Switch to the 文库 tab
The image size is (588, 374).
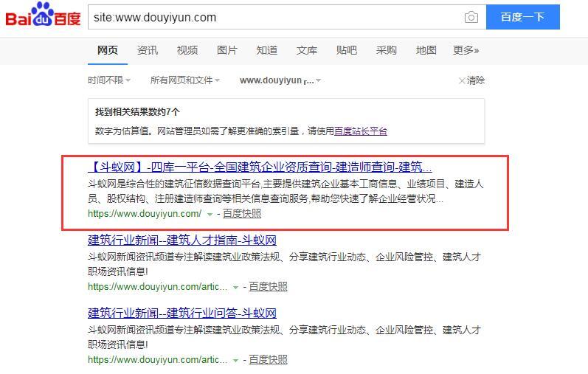(307, 50)
